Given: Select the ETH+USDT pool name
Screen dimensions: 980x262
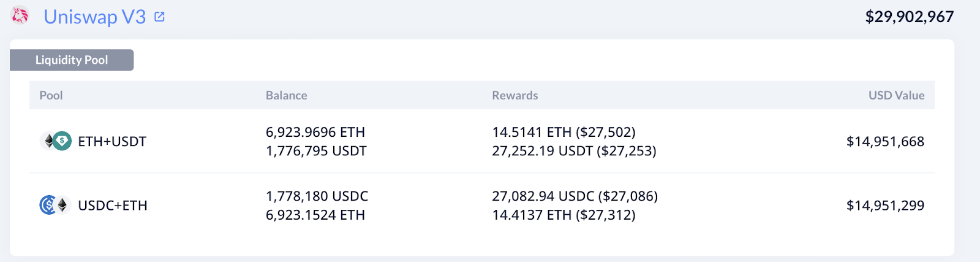Looking at the screenshot, I should pos(112,142).
